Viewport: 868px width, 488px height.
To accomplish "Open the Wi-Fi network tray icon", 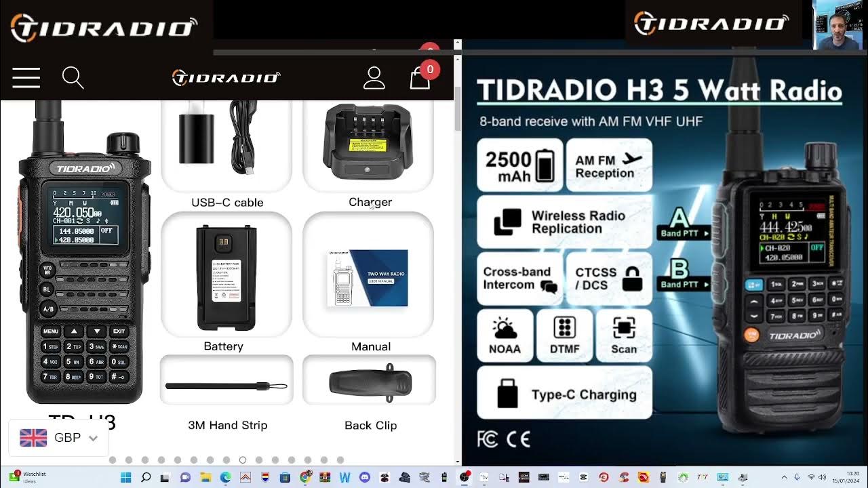I will pyautogui.click(x=811, y=477).
